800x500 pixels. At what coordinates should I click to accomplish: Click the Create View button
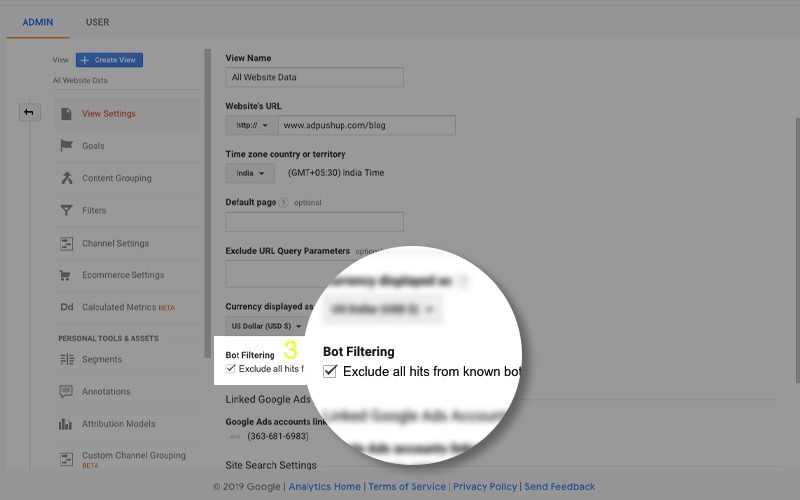click(110, 60)
